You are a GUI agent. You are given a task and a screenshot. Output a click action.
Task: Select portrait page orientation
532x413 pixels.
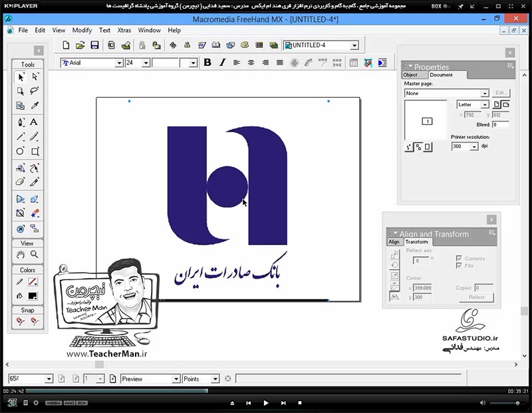click(496, 104)
